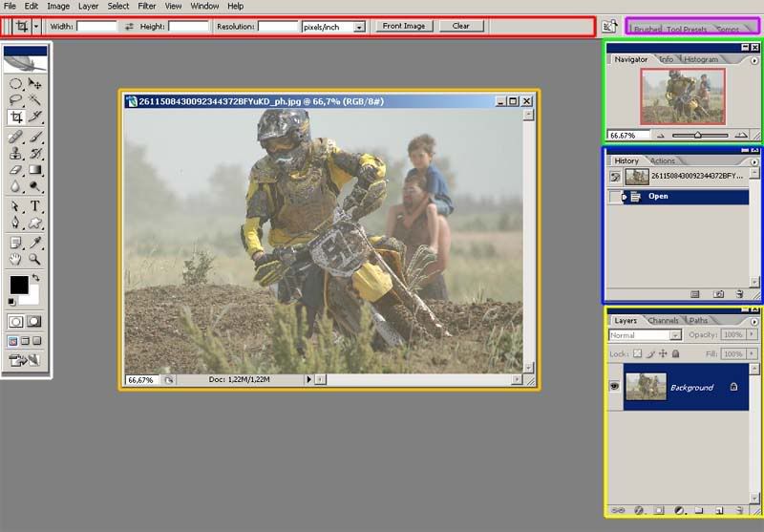
Task: Click the Clear button in options bar
Action: tap(461, 26)
